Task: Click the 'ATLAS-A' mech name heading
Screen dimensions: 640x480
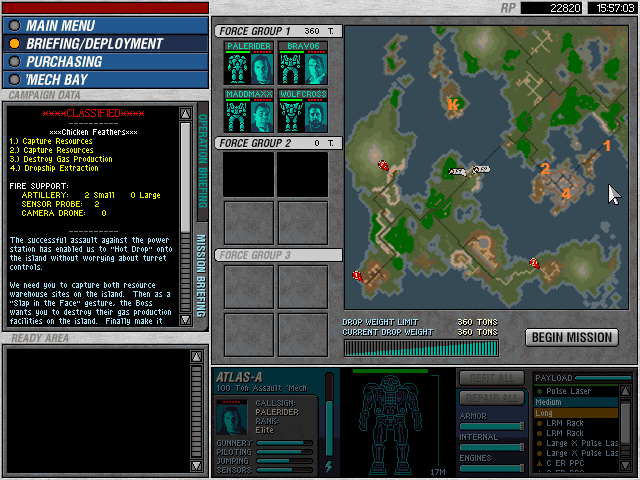Action: (x=239, y=377)
